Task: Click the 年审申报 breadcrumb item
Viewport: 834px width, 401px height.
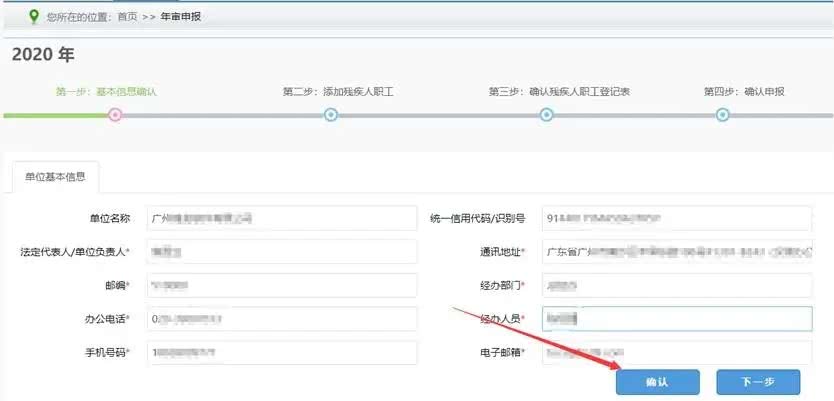Action: pyautogui.click(x=181, y=17)
